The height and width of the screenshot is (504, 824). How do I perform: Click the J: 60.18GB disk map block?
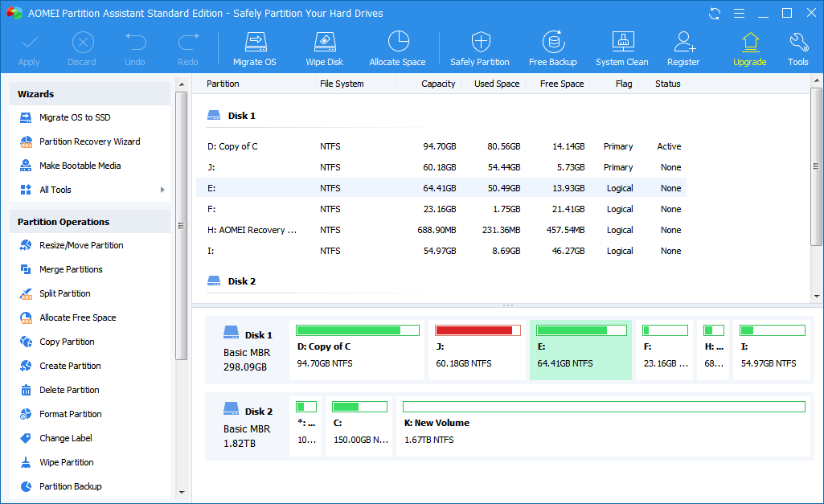[x=478, y=350]
